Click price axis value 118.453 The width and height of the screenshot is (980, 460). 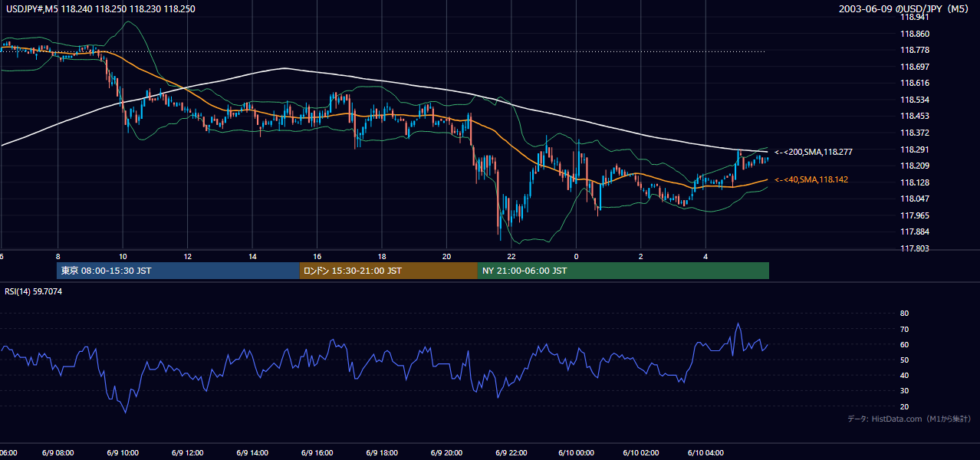coord(916,117)
